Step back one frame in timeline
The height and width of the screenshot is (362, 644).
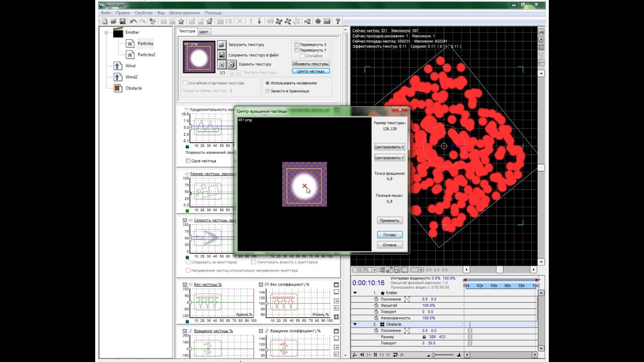pyautogui.click(x=362, y=355)
